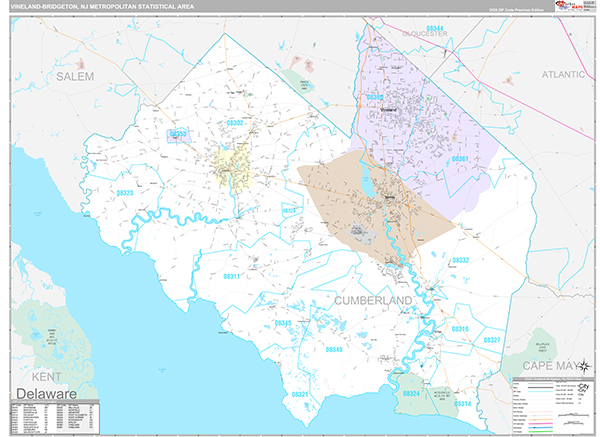Click the SALEM county label

click(75, 76)
